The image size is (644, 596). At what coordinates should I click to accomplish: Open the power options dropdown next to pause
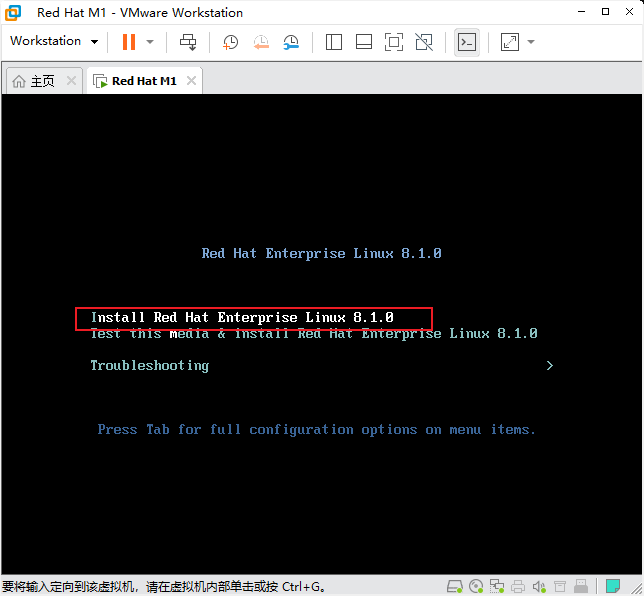click(150, 41)
